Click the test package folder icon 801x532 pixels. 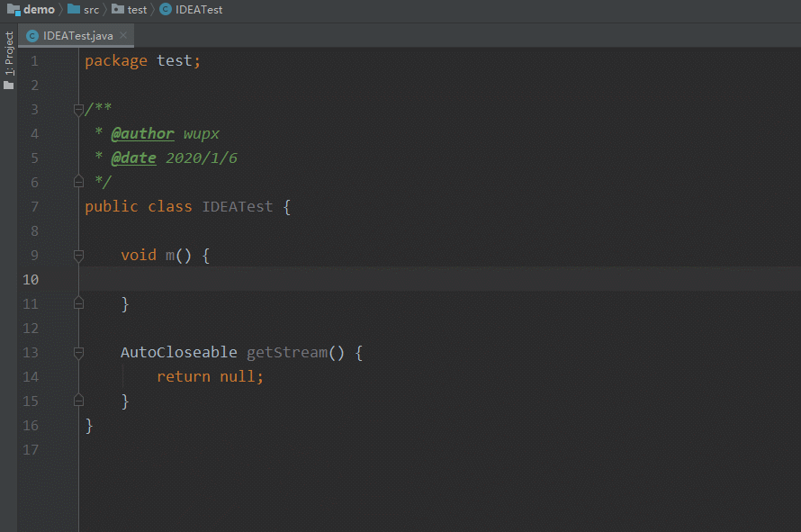(x=118, y=9)
